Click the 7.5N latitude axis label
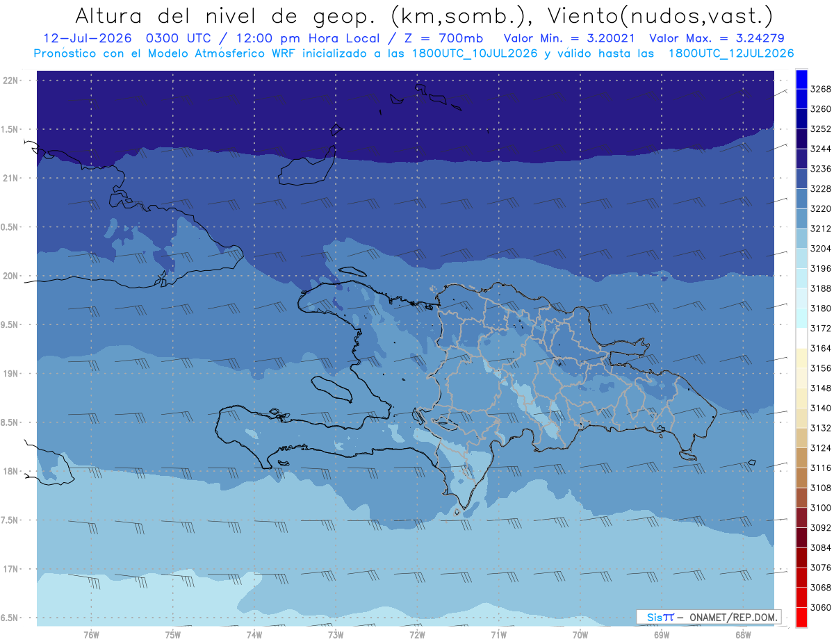 tap(10, 520)
